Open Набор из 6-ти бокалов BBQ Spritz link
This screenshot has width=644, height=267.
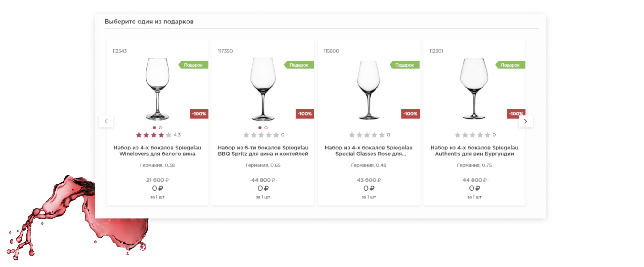263,151
